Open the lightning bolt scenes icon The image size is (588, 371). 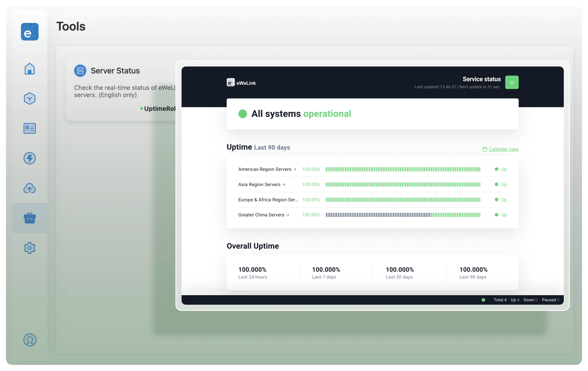[x=30, y=158]
